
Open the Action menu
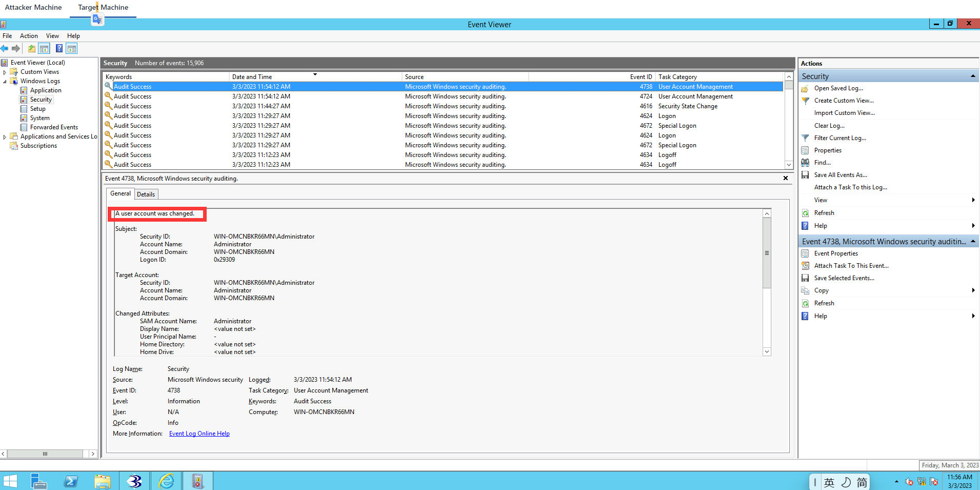click(29, 36)
